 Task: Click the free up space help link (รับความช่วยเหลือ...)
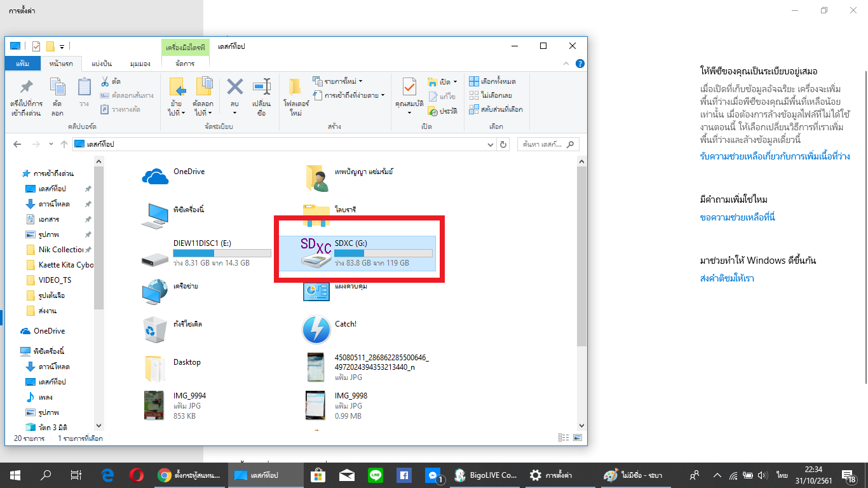[775, 156]
